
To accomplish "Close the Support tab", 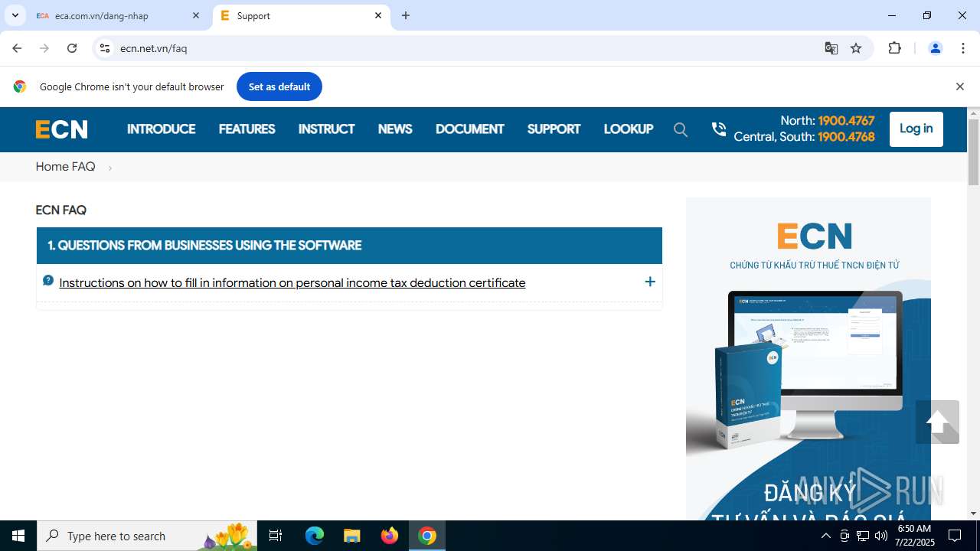I will click(x=378, y=15).
